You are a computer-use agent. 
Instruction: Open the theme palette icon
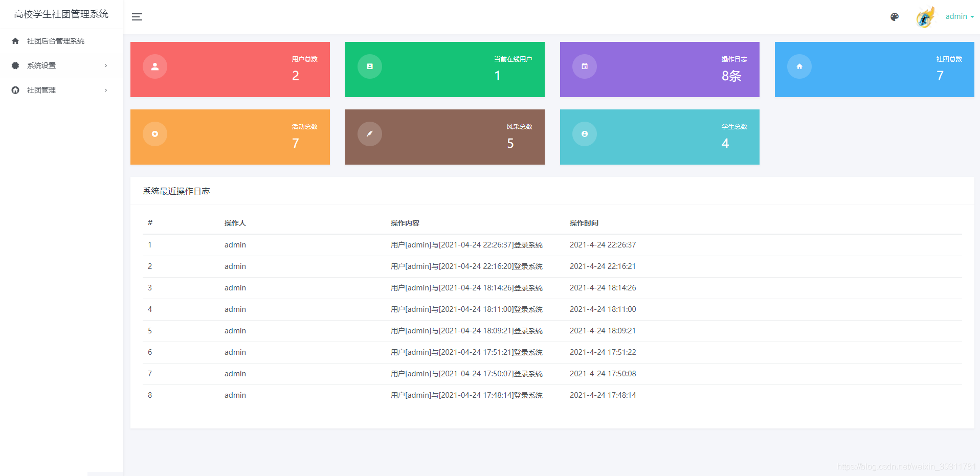click(894, 17)
